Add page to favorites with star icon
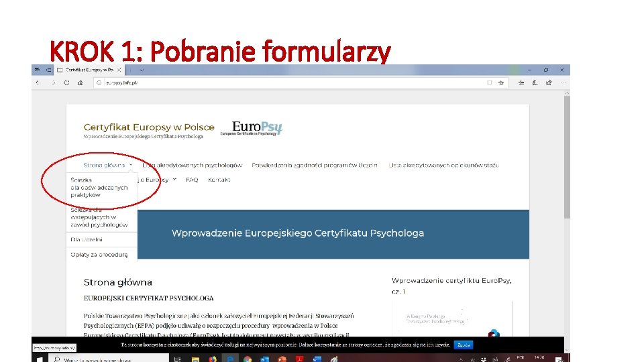644x362 pixels. tap(501, 82)
